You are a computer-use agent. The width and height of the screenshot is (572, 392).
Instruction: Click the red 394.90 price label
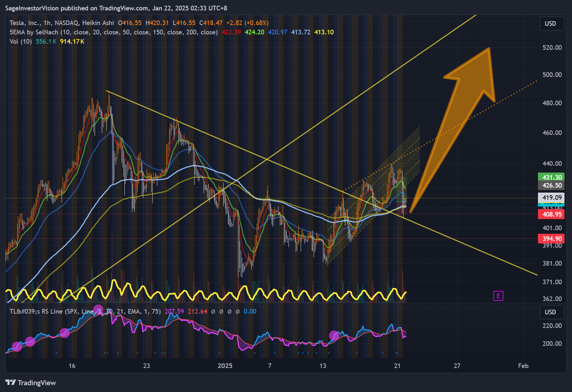pos(551,239)
